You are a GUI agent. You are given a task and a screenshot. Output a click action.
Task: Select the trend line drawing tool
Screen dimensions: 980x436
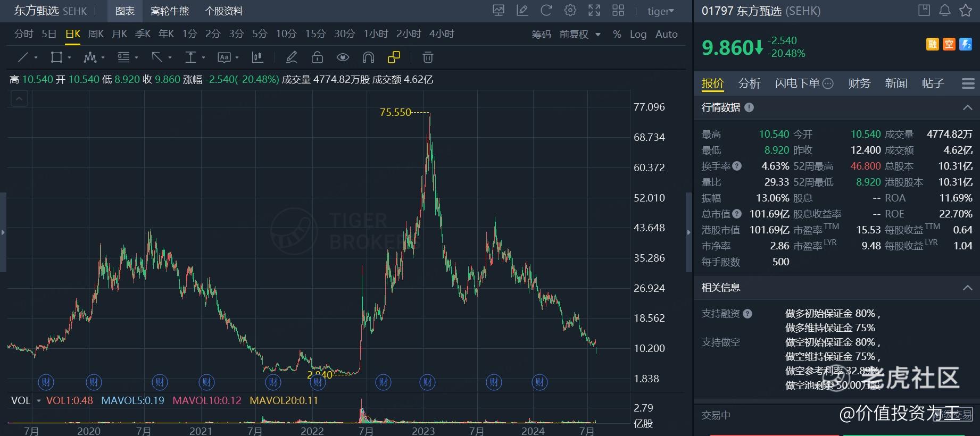(x=23, y=57)
